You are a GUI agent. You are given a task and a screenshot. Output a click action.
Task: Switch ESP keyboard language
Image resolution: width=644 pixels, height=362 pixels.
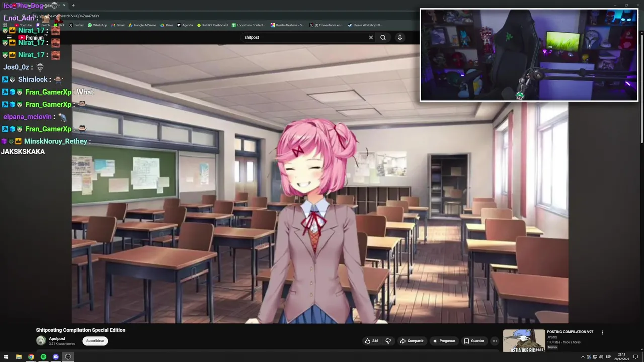coord(608,357)
